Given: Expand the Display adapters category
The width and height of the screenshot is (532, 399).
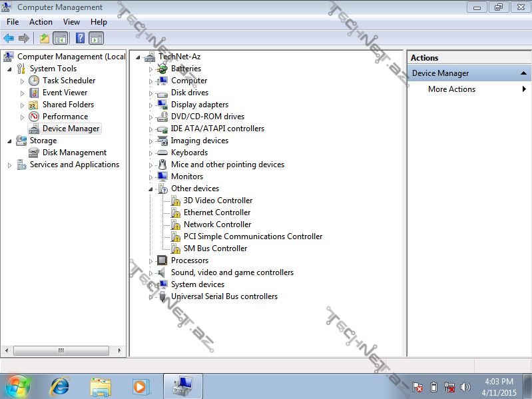Looking at the screenshot, I should coord(151,105).
